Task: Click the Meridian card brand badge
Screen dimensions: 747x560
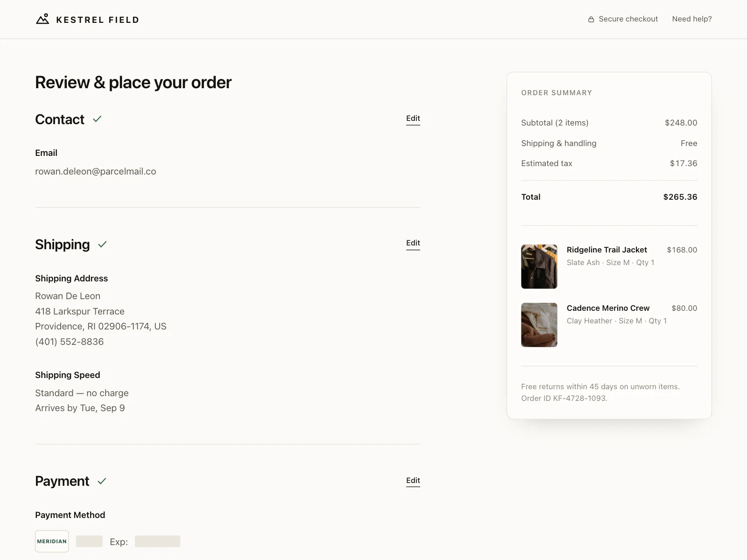Action: click(52, 541)
